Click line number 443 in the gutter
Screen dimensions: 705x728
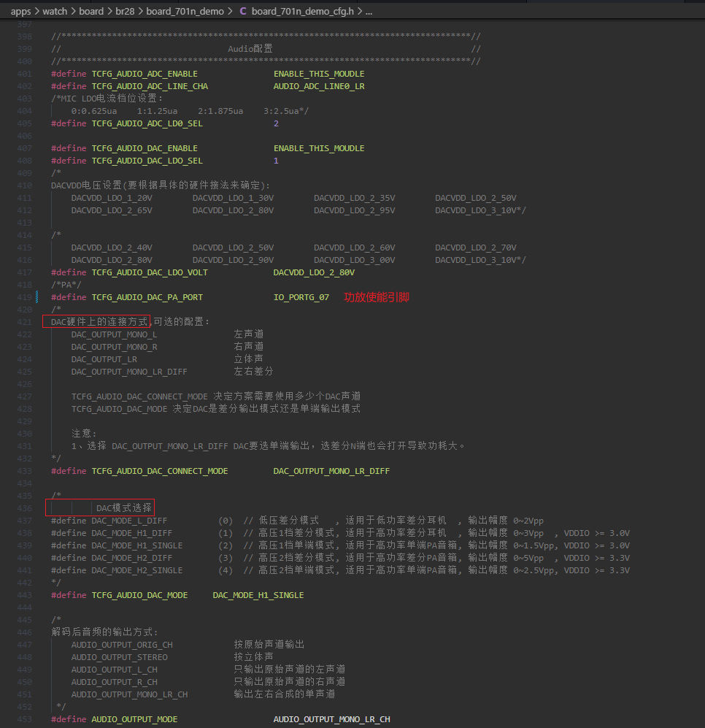coord(24,595)
